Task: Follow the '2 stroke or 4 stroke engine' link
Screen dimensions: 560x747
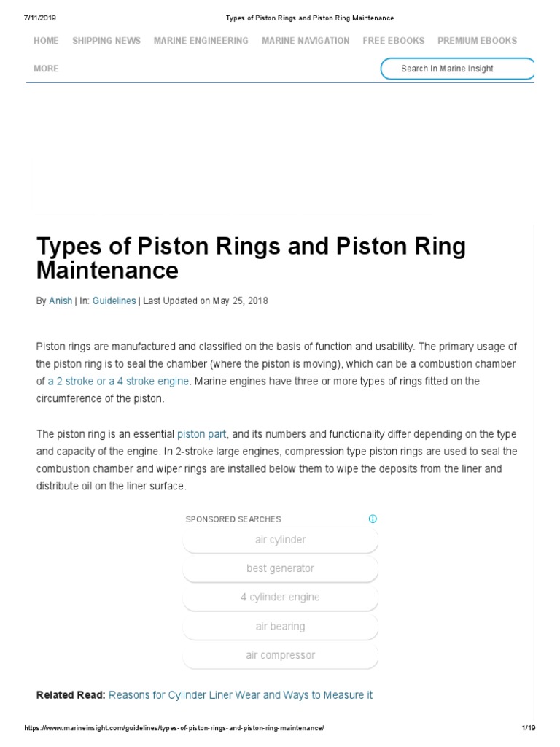Action: (x=118, y=381)
